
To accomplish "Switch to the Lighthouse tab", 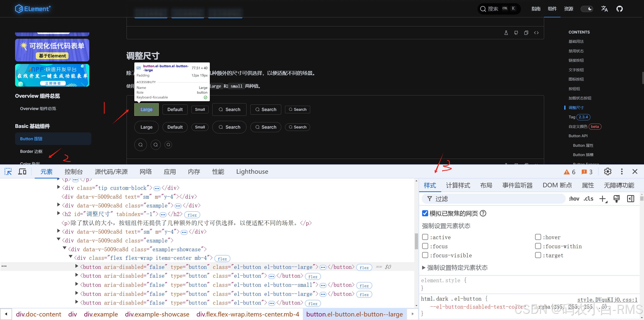I will click(x=252, y=172).
